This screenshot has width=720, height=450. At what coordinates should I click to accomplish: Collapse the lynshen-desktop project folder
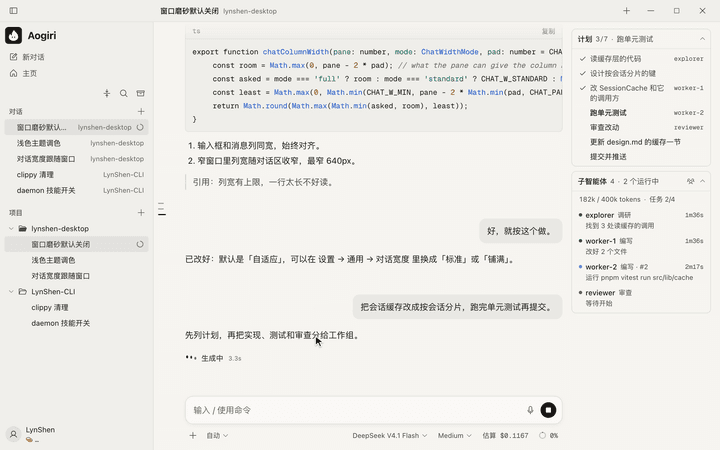[11, 228]
